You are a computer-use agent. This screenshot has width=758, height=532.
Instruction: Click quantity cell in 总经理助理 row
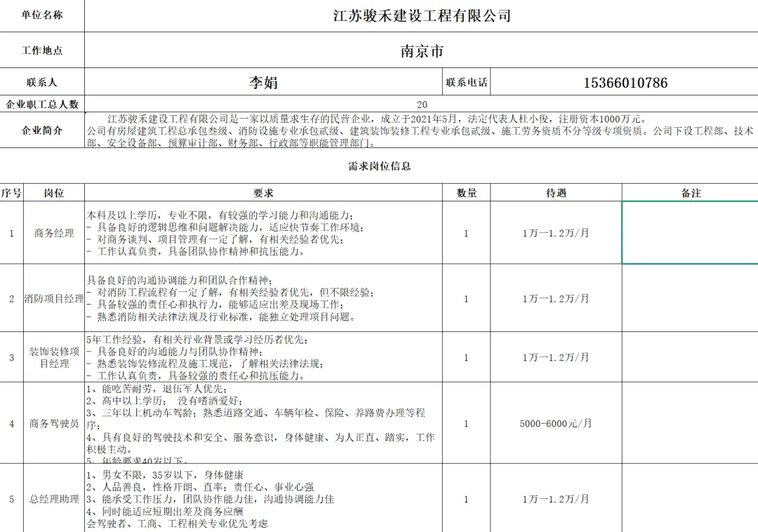point(467,498)
